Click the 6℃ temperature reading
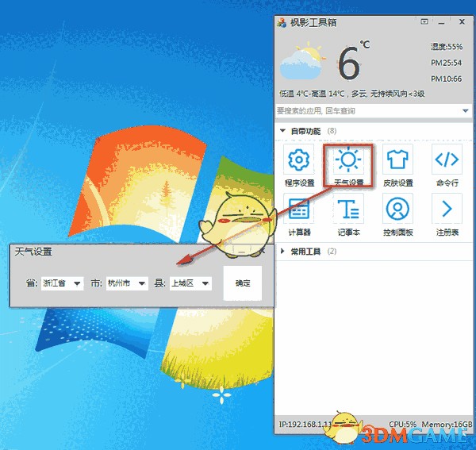 354,61
